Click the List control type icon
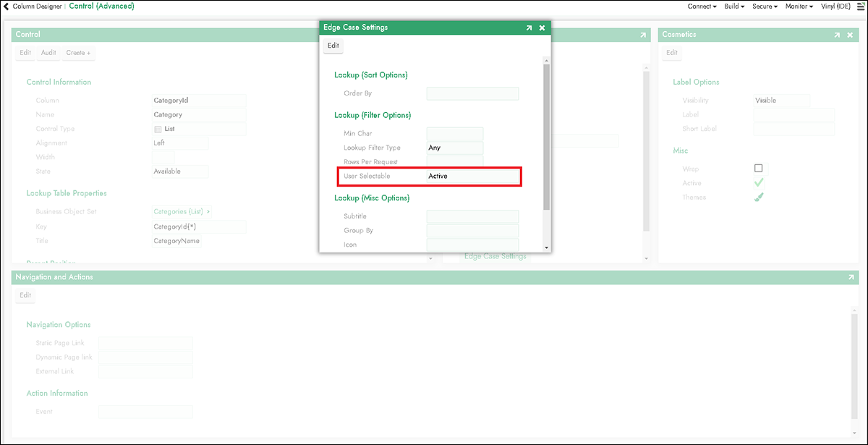This screenshot has width=868, height=445. point(158,130)
